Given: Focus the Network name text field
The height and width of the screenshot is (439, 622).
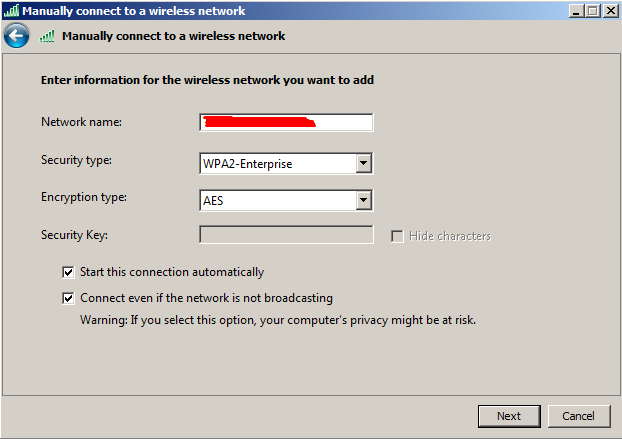Looking at the screenshot, I should click(x=286, y=122).
